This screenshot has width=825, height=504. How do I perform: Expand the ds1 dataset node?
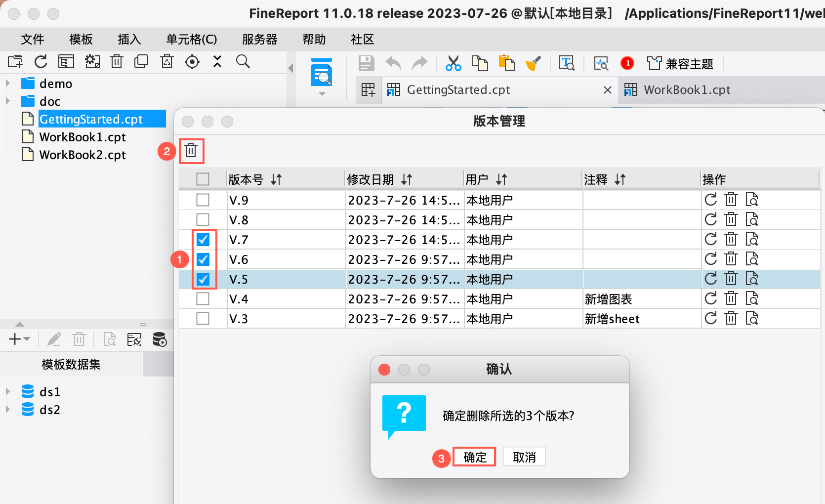coord(8,392)
